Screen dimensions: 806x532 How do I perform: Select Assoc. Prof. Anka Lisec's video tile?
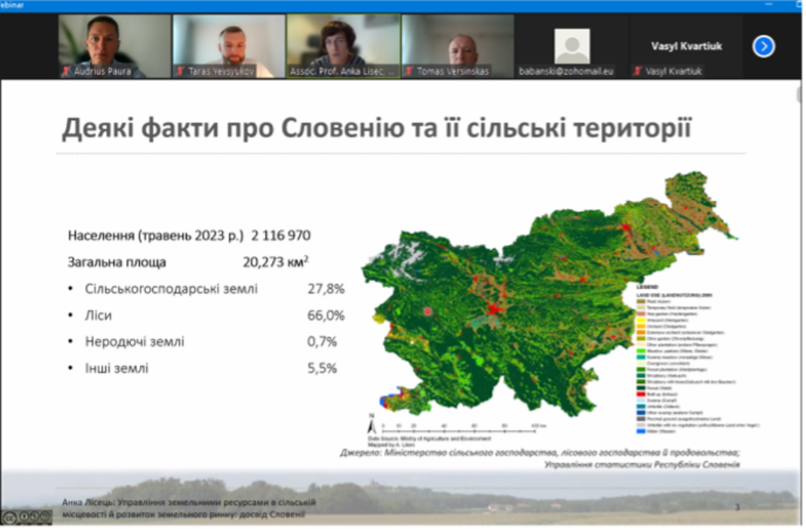(x=343, y=44)
